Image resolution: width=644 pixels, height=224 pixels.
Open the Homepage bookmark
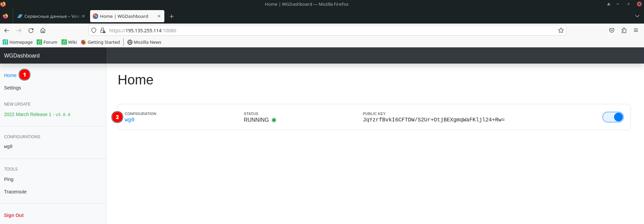coord(18,42)
